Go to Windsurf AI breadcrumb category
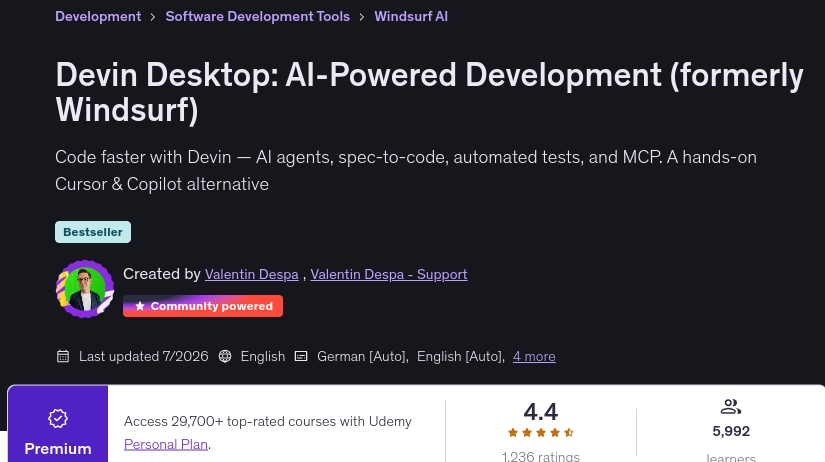825x462 pixels. point(411,16)
